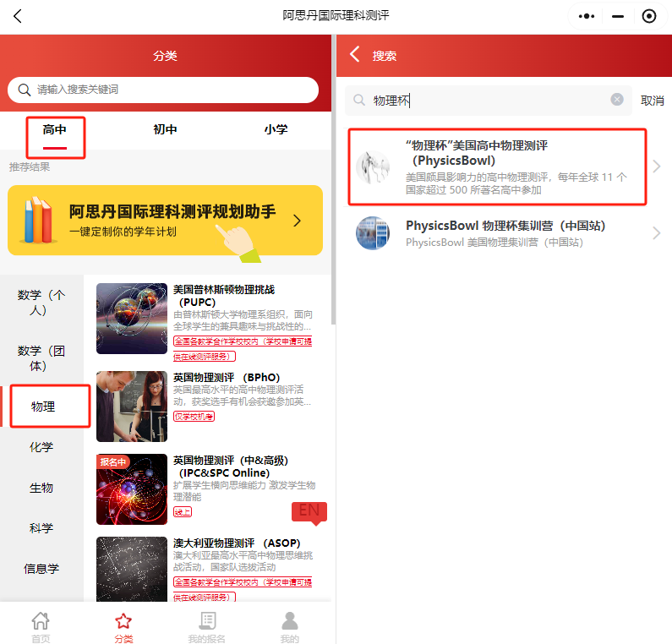Choose 生物 category in sidebar
The width and height of the screenshot is (672, 644).
click(x=41, y=488)
